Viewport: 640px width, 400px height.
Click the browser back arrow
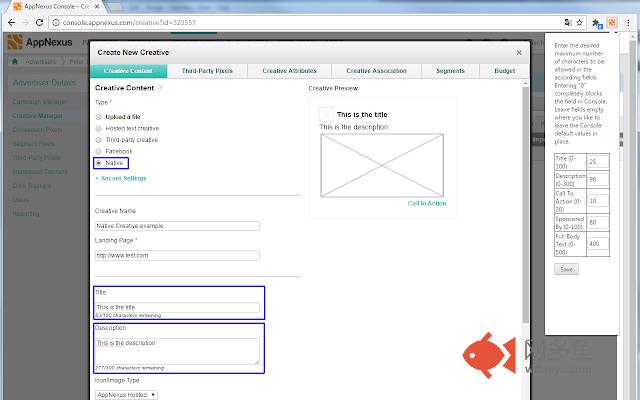coord(11,22)
